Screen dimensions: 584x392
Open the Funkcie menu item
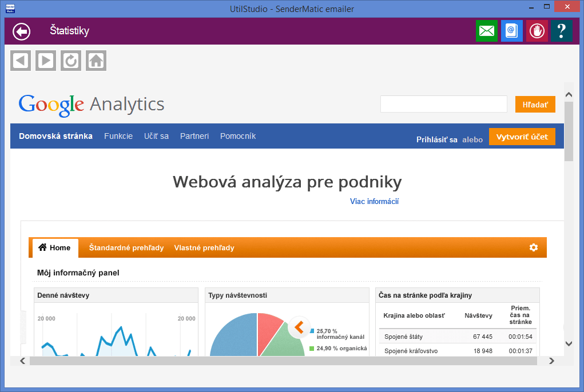coord(118,136)
